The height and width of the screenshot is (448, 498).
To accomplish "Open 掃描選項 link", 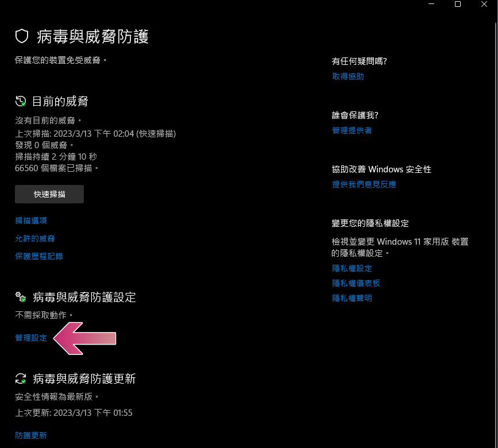I will (31, 221).
